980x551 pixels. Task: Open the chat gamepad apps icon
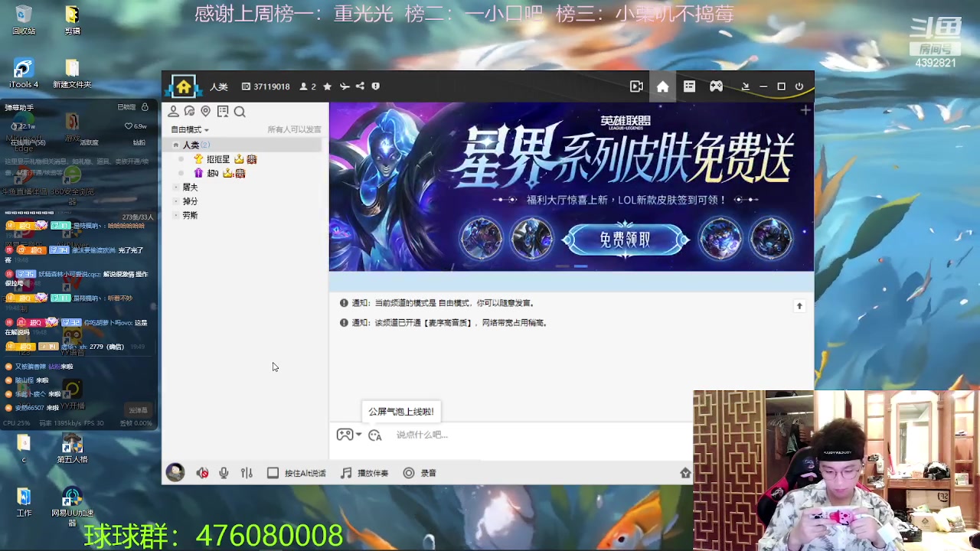pyautogui.click(x=345, y=435)
